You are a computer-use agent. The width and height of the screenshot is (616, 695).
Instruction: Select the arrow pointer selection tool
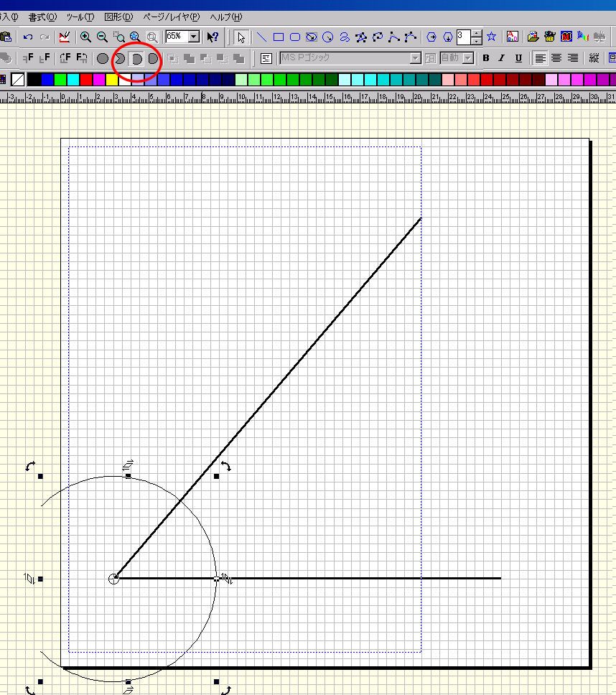(241, 37)
